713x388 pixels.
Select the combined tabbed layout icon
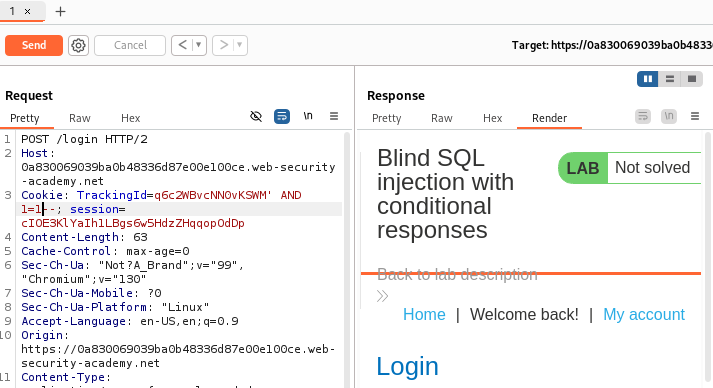pos(692,79)
